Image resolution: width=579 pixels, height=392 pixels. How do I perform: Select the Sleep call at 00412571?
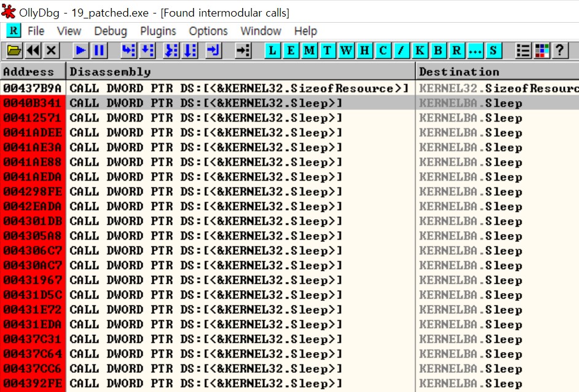(289, 118)
